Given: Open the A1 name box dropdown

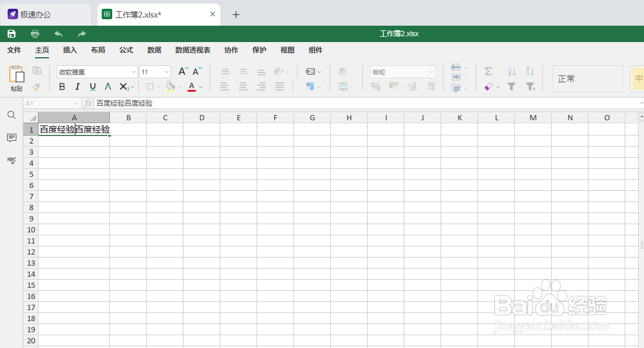Looking at the screenshot, I should click(75, 103).
